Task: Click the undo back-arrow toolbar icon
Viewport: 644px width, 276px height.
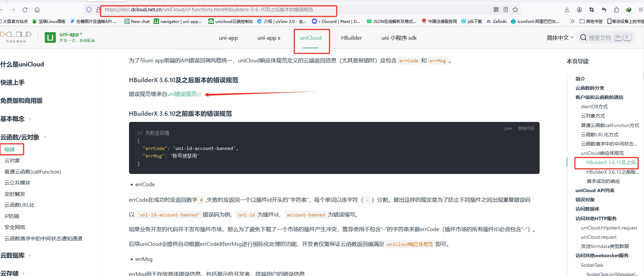Action: tap(604, 10)
